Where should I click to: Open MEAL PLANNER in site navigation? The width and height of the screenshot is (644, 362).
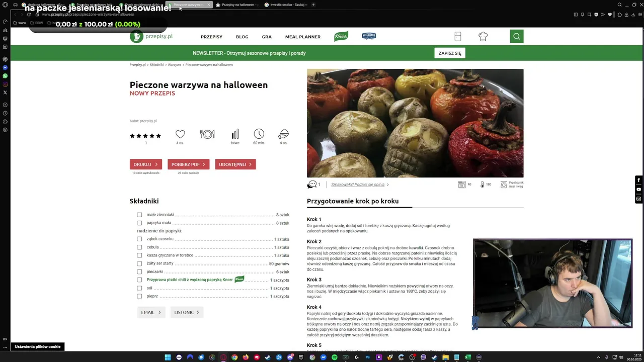[x=303, y=37]
